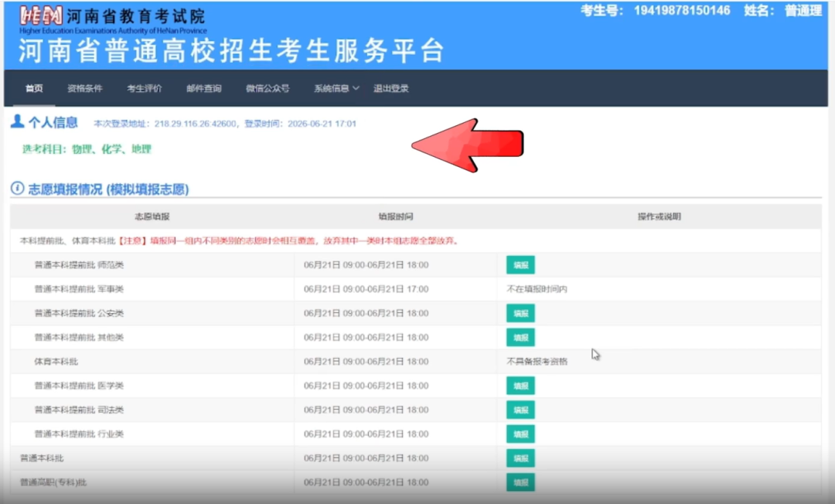Click the 登录时间 2026-06-21 17:01 text

[x=300, y=124]
